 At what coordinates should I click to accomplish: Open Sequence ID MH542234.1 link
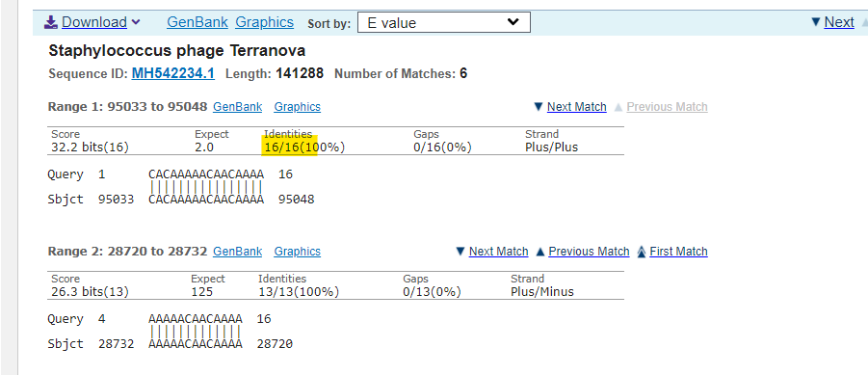172,73
